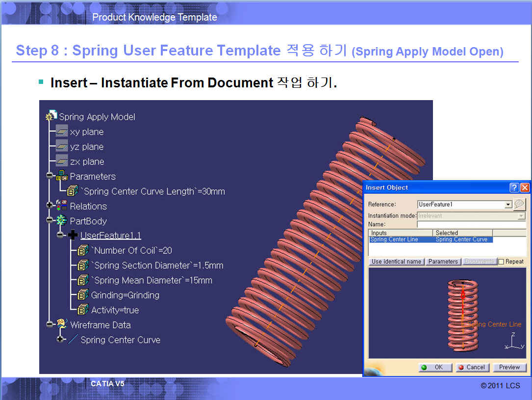Select the yz plane icon
This screenshot has height=400, width=532.
click(62, 146)
